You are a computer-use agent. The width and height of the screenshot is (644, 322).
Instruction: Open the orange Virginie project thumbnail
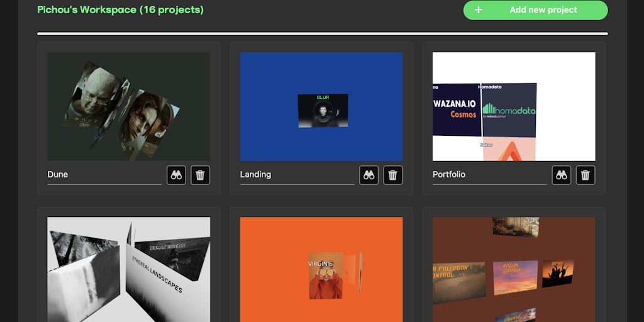pyautogui.click(x=321, y=269)
